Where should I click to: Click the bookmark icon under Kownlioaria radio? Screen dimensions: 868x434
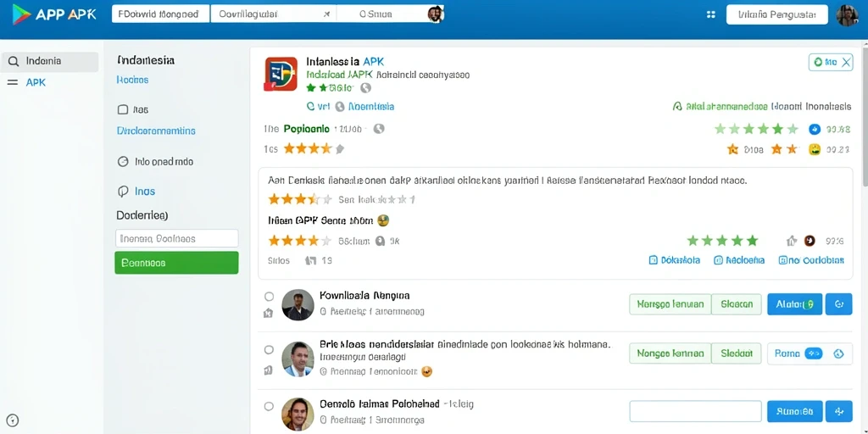point(269,314)
